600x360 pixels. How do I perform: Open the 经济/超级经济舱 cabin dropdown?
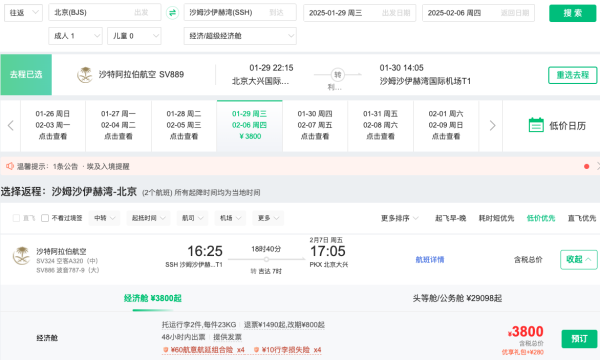click(x=240, y=36)
